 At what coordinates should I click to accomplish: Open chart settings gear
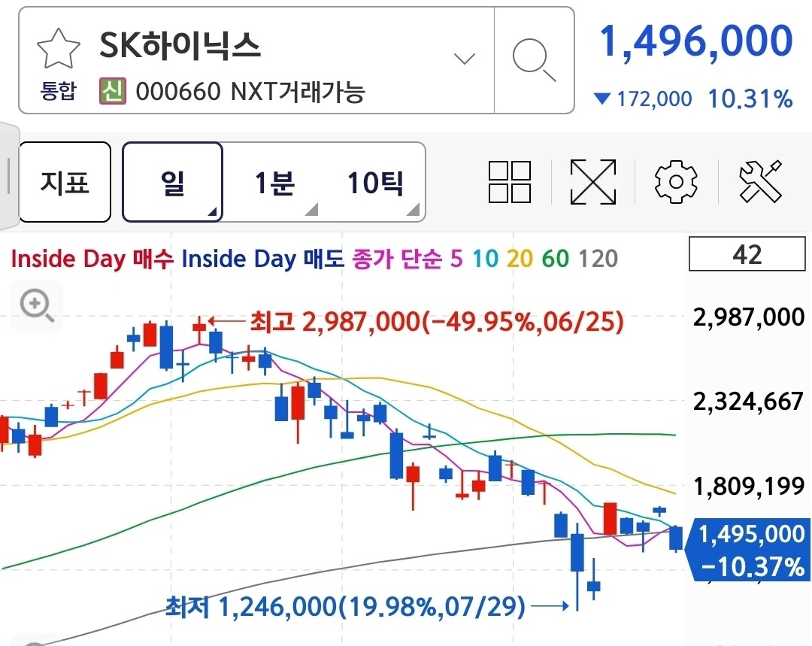point(676,182)
